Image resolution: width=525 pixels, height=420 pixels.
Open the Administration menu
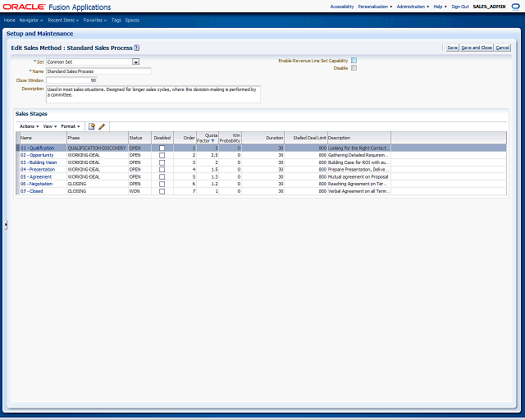coord(413,7)
